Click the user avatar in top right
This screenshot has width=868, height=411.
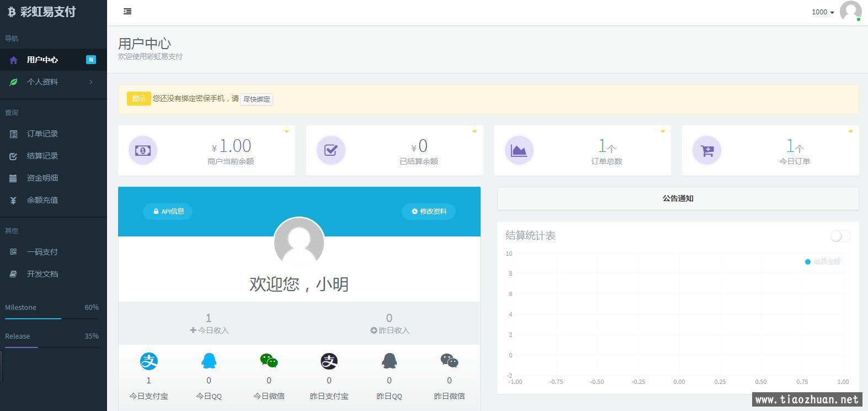click(850, 11)
